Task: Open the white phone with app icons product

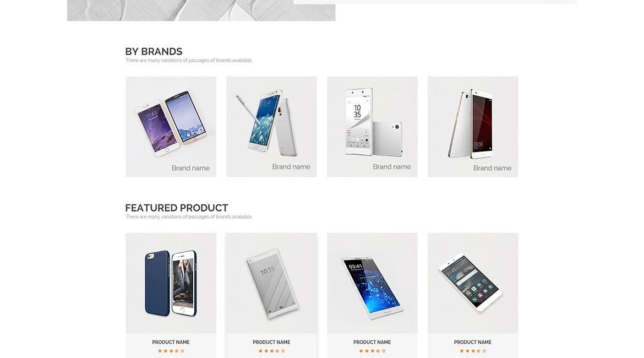Action: pyautogui.click(x=473, y=283)
